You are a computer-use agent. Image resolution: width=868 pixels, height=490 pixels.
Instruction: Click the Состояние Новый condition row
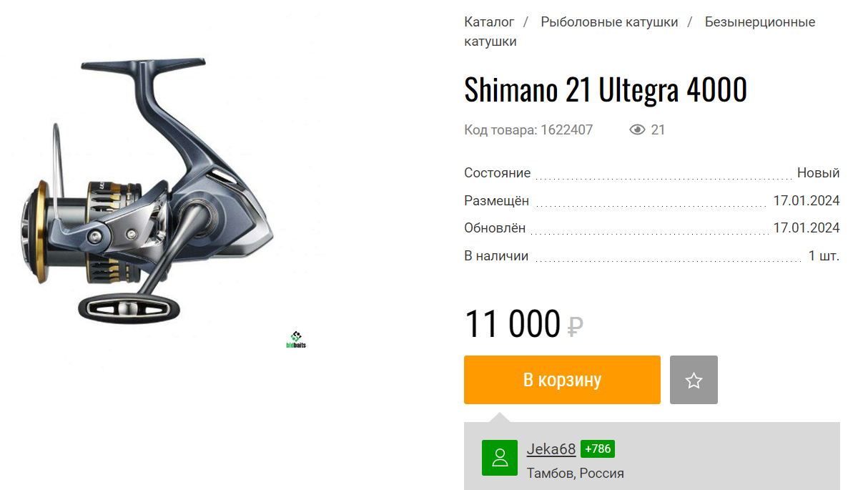click(652, 173)
